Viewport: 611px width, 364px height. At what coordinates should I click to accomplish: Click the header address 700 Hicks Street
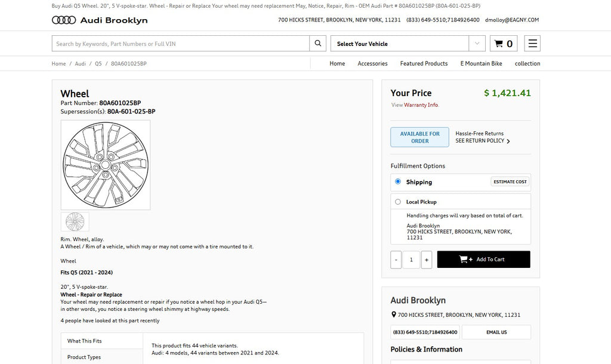click(x=340, y=20)
